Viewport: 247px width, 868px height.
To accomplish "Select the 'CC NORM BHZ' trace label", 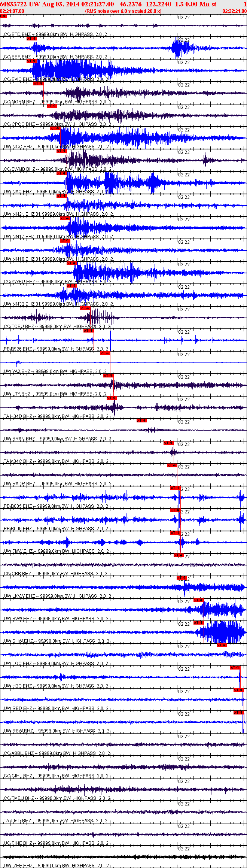I will click(x=19, y=102).
